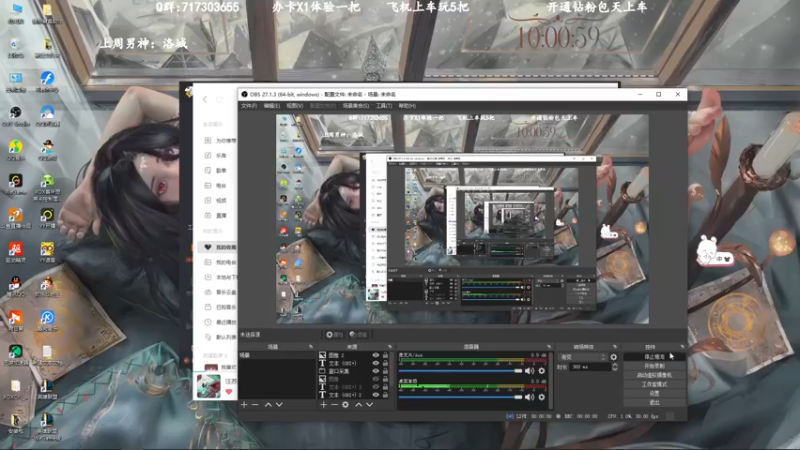Pop out the 混音器 dock panel

click(x=549, y=347)
